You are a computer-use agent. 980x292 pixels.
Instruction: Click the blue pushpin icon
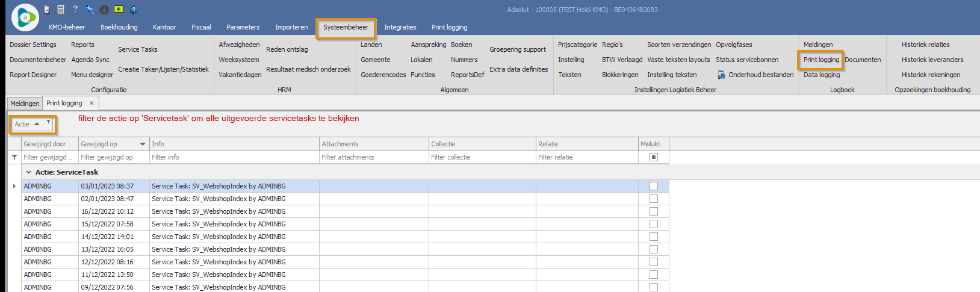90,10
